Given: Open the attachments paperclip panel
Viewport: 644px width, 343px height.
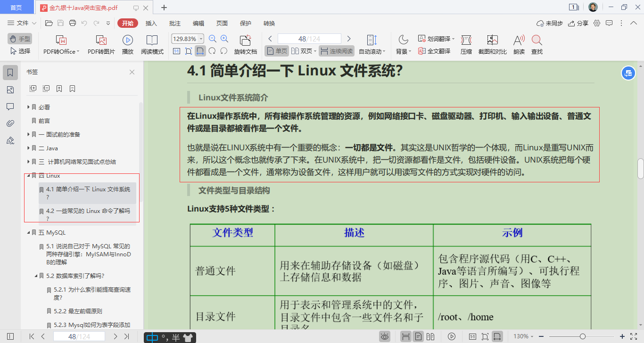Looking at the screenshot, I should click(10, 123).
